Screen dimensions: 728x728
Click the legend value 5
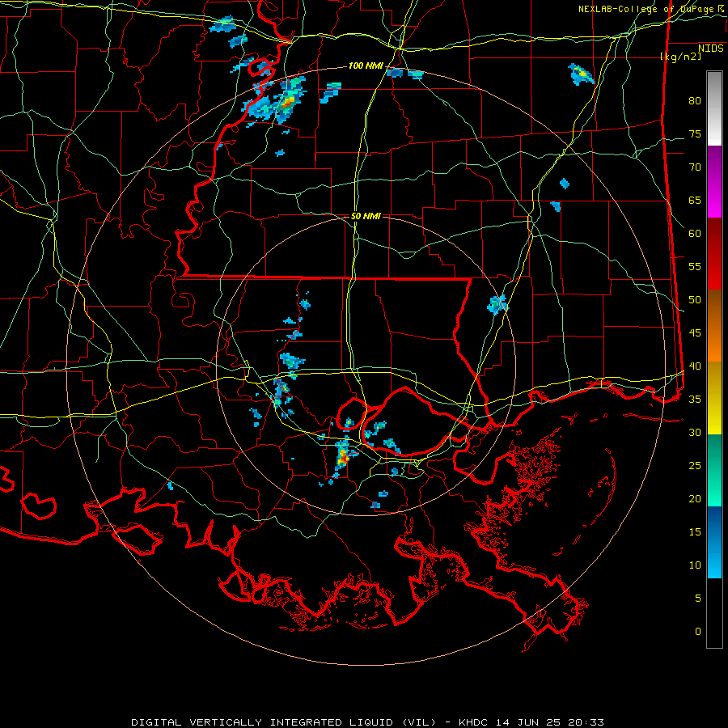point(698,599)
